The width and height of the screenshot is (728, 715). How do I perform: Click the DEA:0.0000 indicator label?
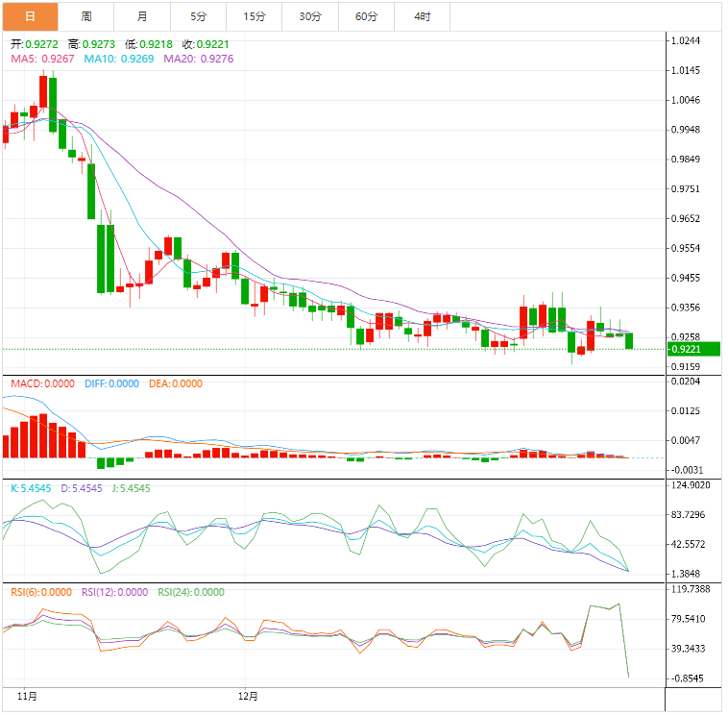click(176, 384)
